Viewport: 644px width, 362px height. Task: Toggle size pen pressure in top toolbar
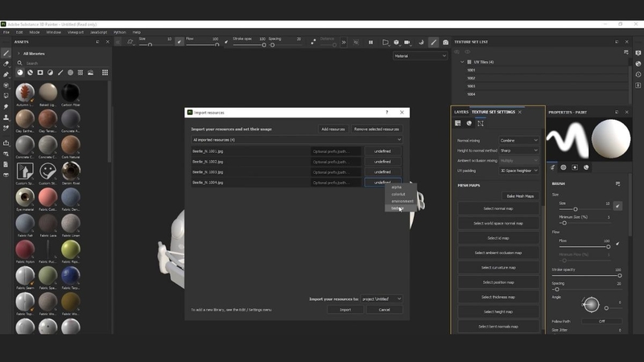pos(179,42)
